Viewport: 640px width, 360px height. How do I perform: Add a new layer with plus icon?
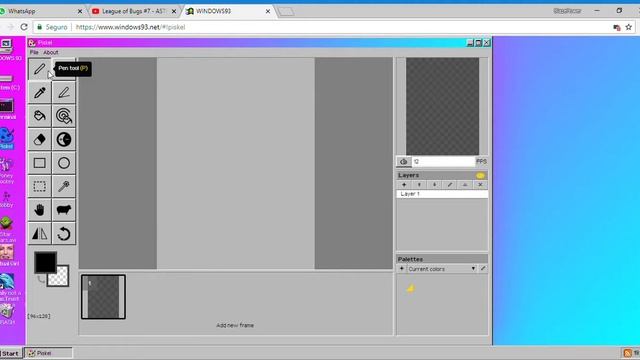(404, 185)
